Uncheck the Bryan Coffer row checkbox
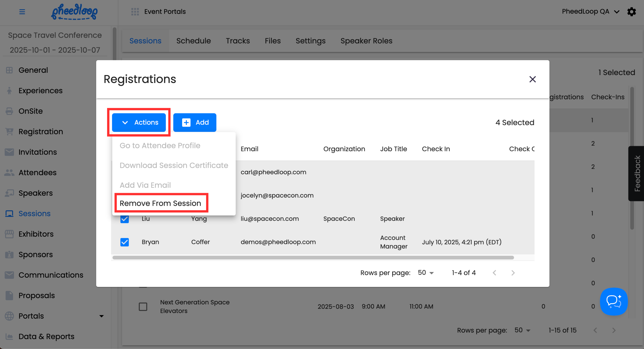644x349 pixels. click(x=125, y=242)
